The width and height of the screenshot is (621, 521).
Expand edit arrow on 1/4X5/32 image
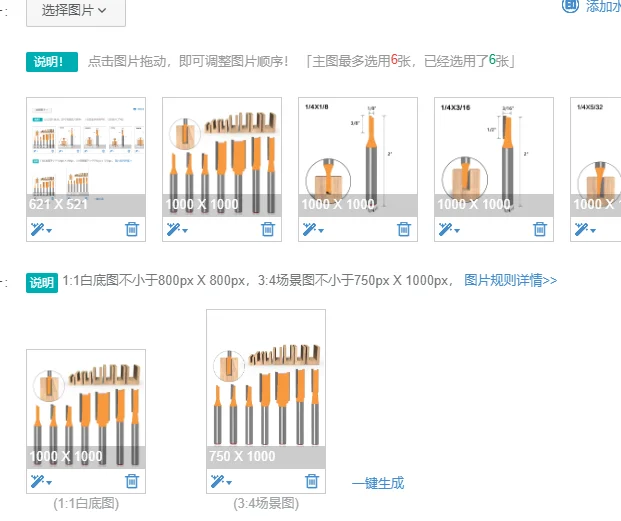click(x=593, y=230)
